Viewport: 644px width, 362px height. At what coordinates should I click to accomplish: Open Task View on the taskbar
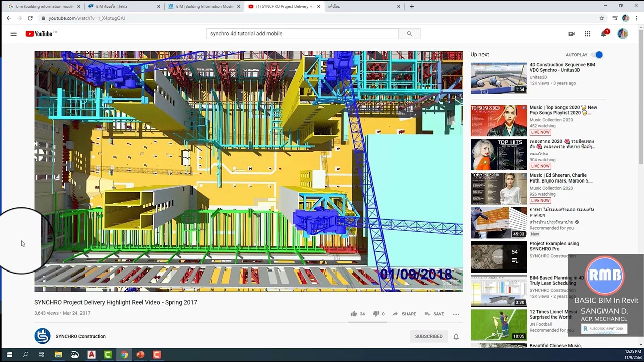pos(42,355)
